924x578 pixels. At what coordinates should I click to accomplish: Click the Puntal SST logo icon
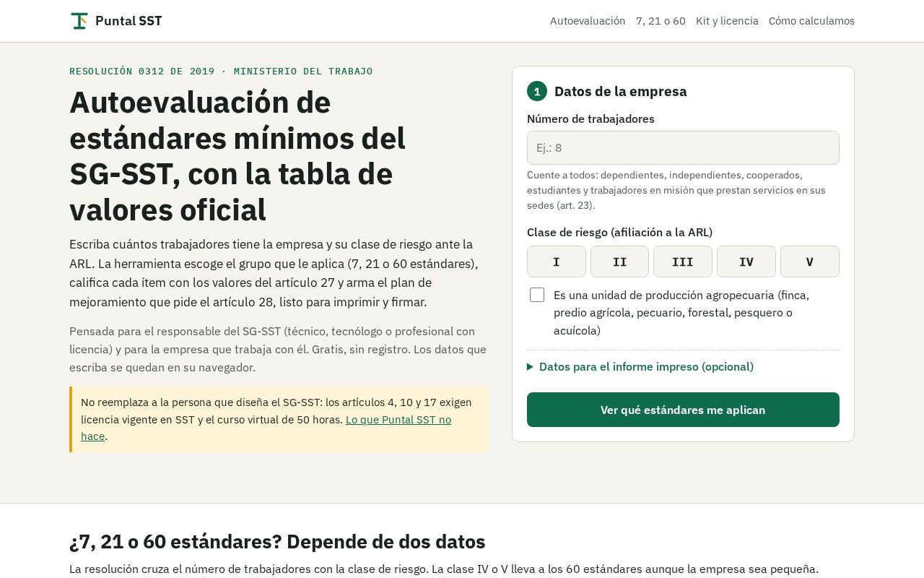[79, 21]
